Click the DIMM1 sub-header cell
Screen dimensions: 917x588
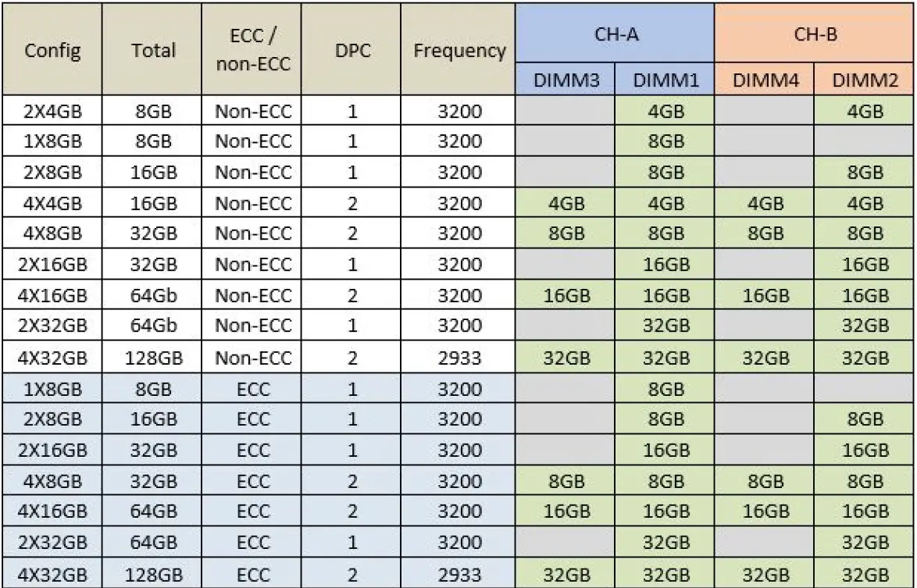pos(664,80)
